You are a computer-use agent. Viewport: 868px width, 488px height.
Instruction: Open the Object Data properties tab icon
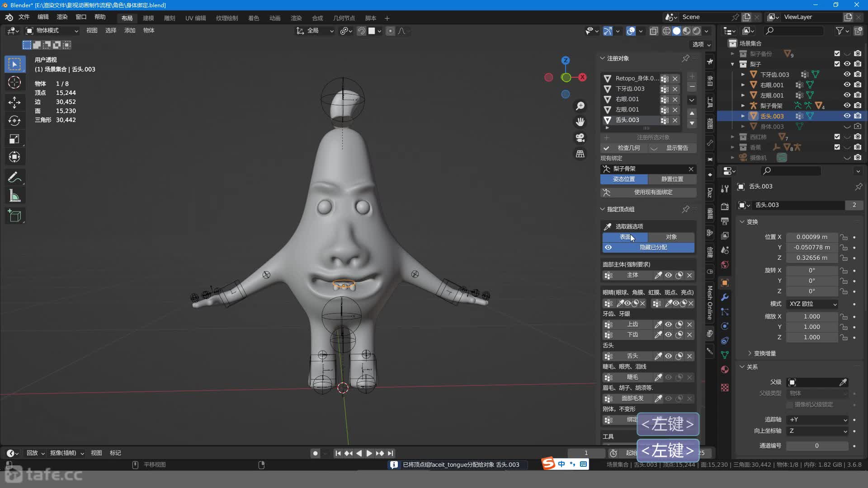pyautogui.click(x=725, y=355)
